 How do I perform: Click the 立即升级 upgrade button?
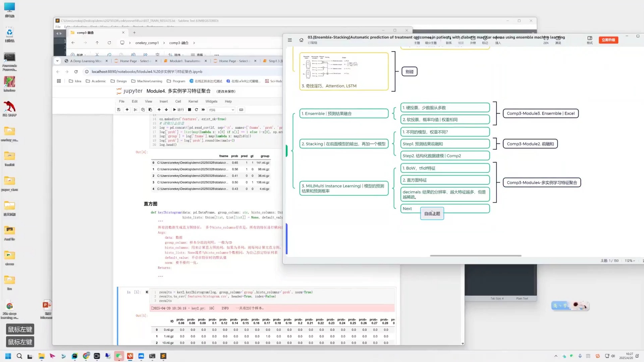pyautogui.click(x=608, y=40)
